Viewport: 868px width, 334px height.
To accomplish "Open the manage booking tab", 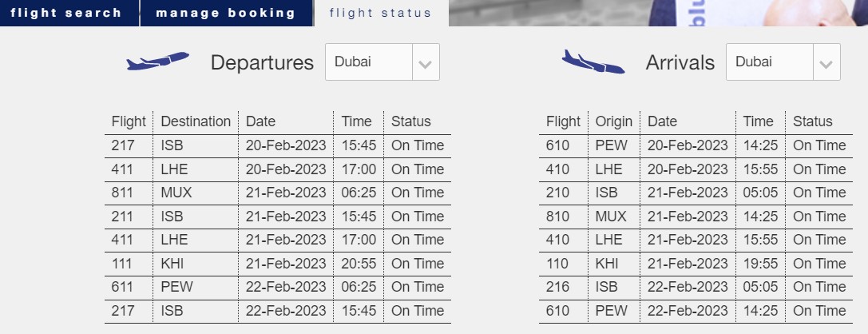I will (227, 13).
